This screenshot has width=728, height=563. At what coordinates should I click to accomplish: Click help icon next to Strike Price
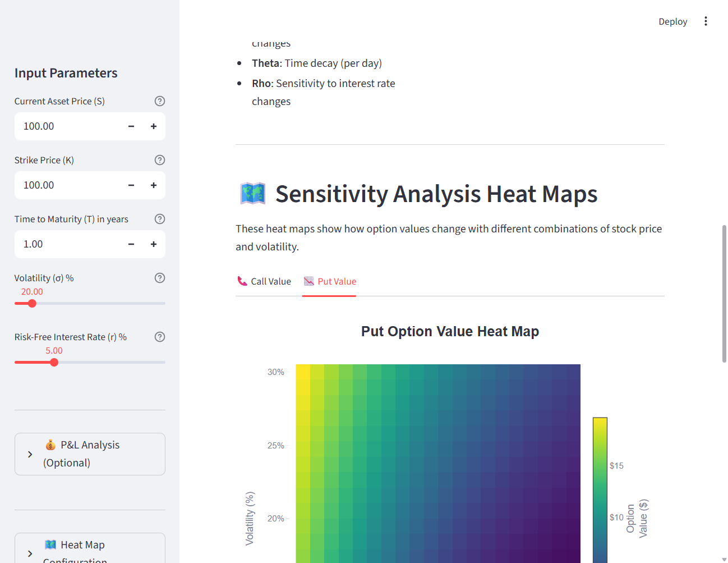pos(160,160)
